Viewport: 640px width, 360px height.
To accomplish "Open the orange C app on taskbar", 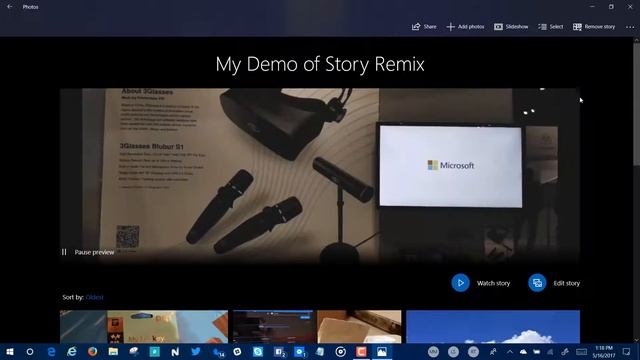I will coord(361,351).
